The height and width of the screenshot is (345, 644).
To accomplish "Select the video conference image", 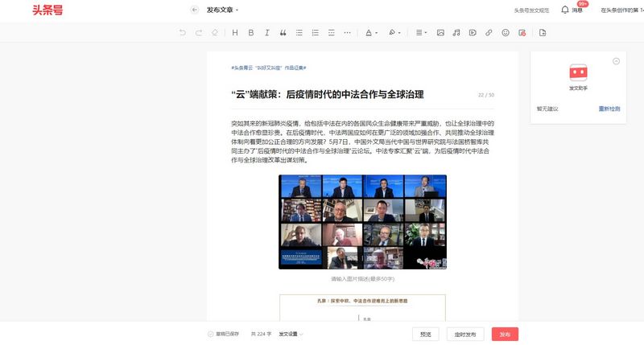I will pyautogui.click(x=363, y=222).
